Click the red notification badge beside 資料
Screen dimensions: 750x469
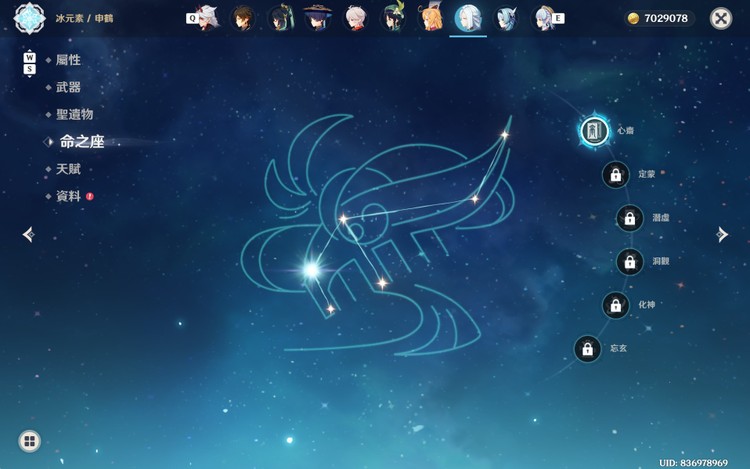(89, 196)
